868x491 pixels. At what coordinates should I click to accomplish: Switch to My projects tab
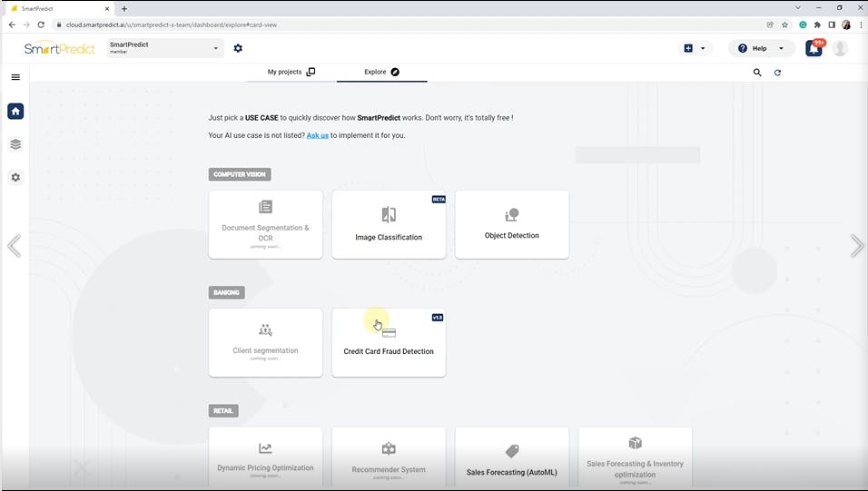(x=291, y=72)
